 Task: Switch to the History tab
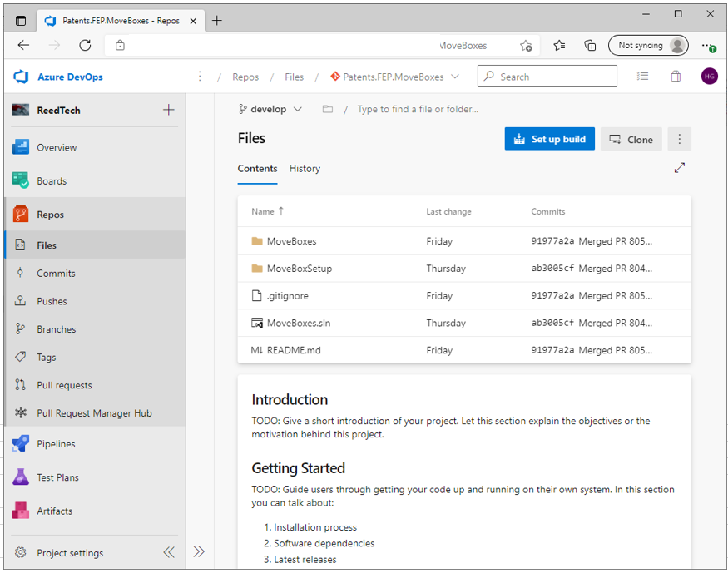pyautogui.click(x=305, y=168)
